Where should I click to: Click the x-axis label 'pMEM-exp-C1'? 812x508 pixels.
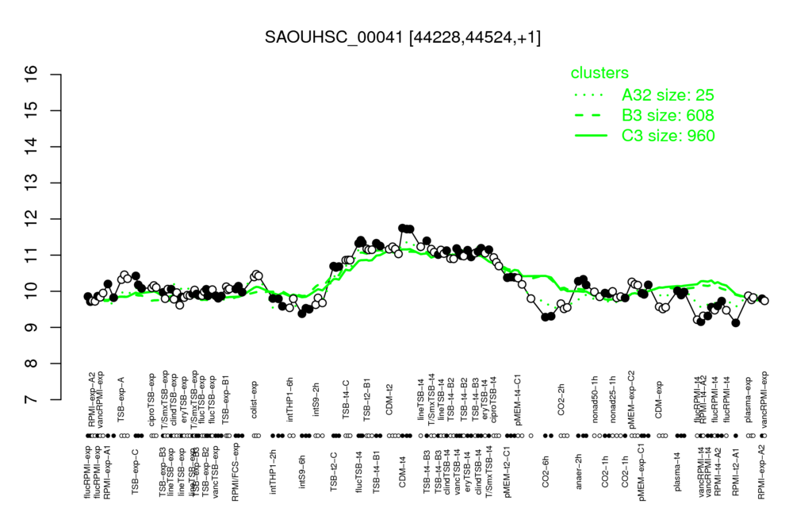(x=642, y=471)
